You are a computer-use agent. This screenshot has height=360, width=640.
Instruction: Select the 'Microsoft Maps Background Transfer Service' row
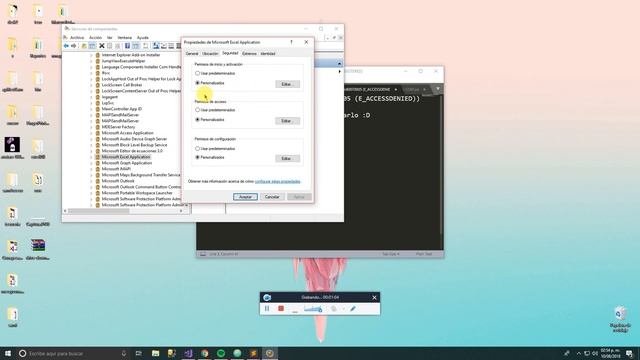coord(141,175)
